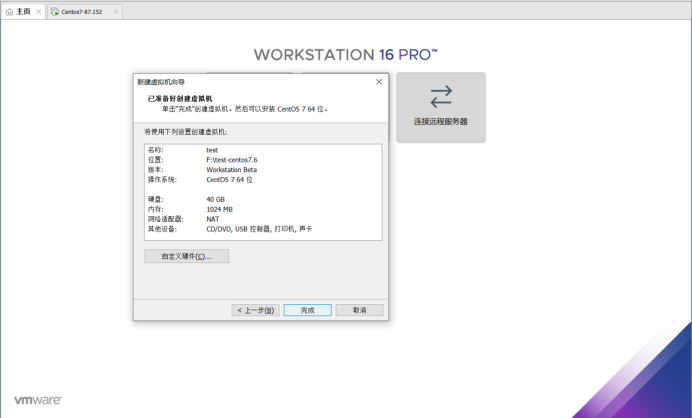Close the 新建虚拟机向导 dialog
The height and width of the screenshot is (418, 692).
(379, 82)
